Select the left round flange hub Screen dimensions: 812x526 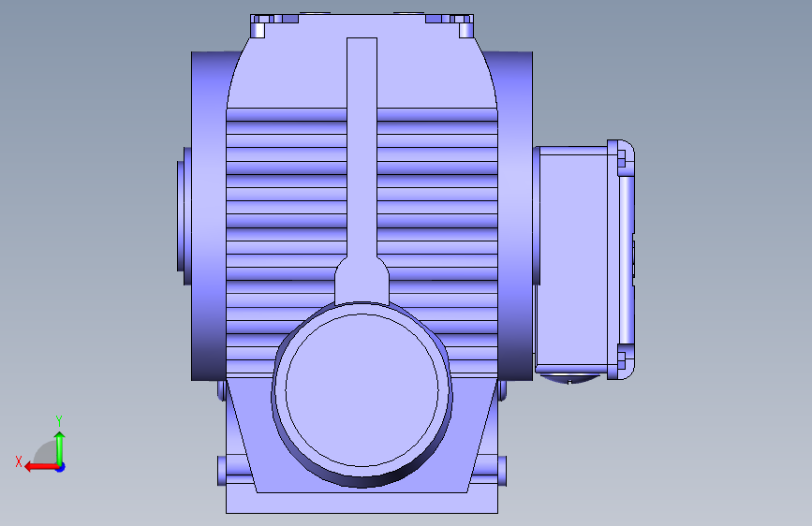coord(185,216)
